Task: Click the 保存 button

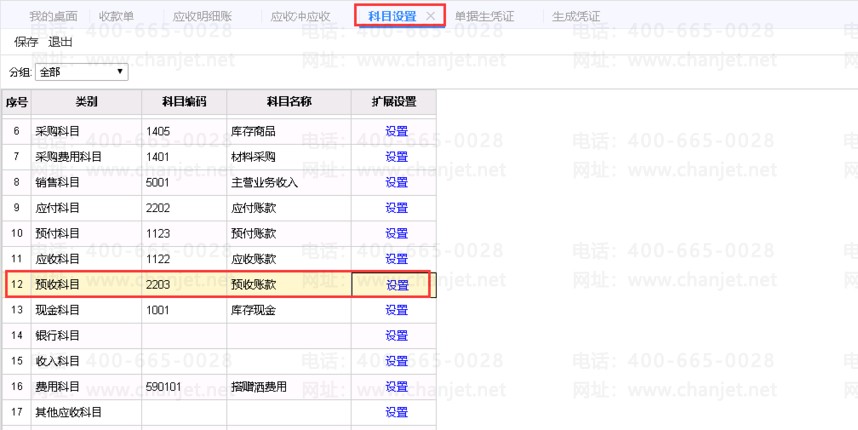Action: [x=26, y=42]
